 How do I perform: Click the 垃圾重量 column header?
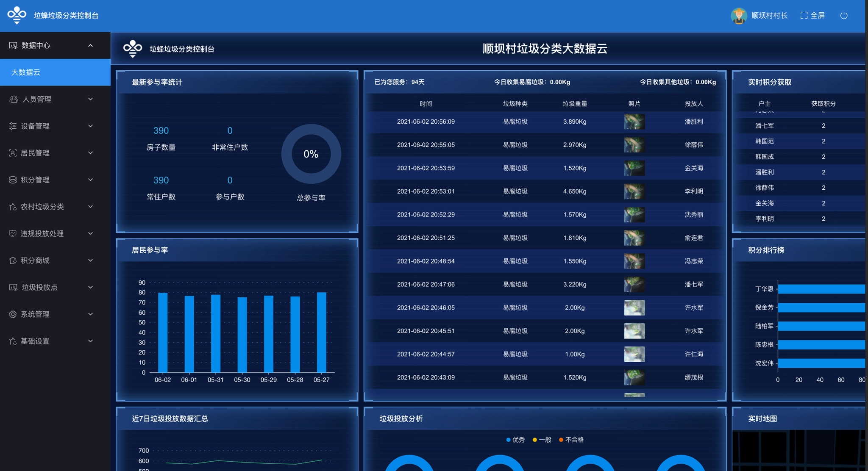(575, 104)
